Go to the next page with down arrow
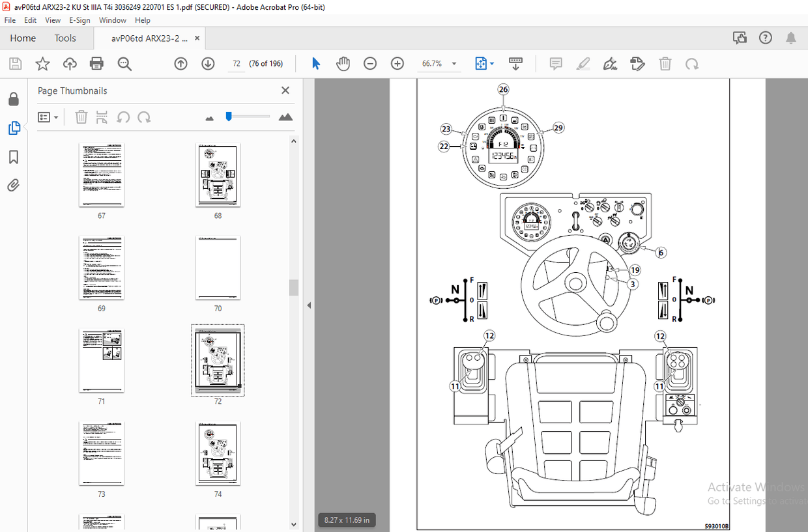 (x=207, y=63)
